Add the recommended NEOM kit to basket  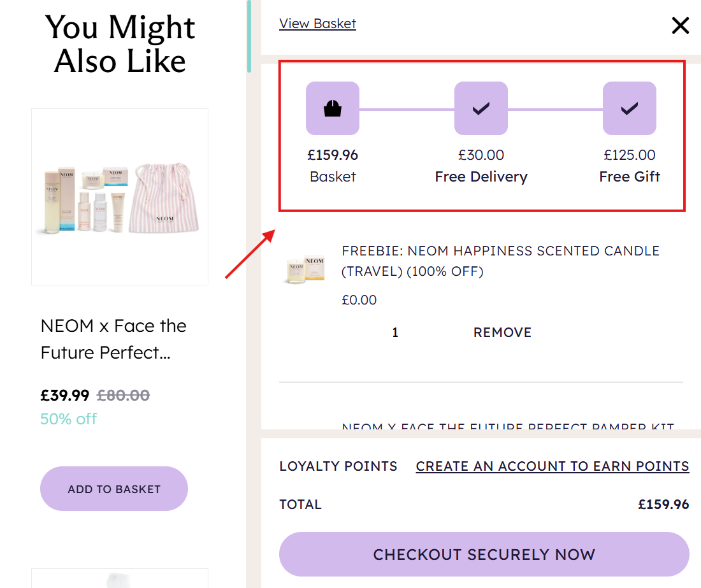(114, 489)
